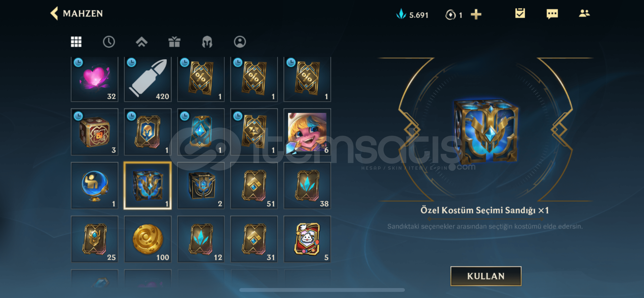Select the dark skin chest with 2
The height and width of the screenshot is (298, 644).
pos(201,185)
